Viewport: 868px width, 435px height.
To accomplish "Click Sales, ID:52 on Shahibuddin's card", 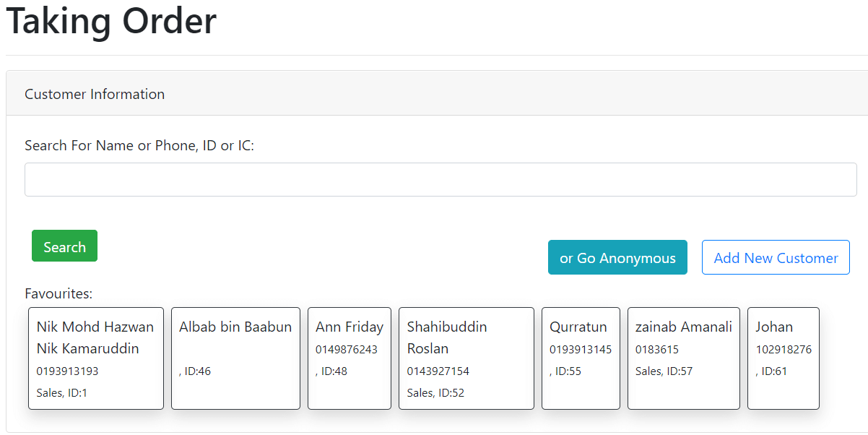I will point(435,393).
